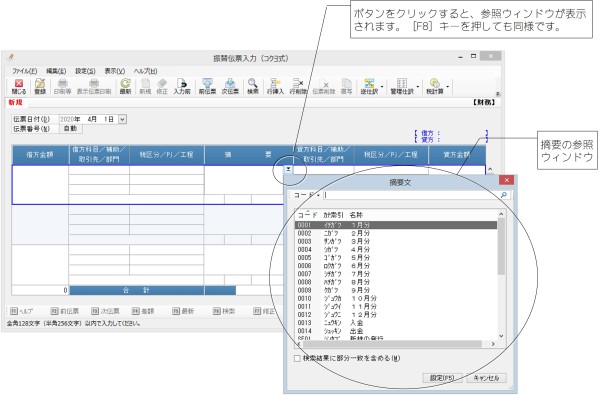Select row 0006 ６月分 in the list
600x395 pixels.
(396, 266)
